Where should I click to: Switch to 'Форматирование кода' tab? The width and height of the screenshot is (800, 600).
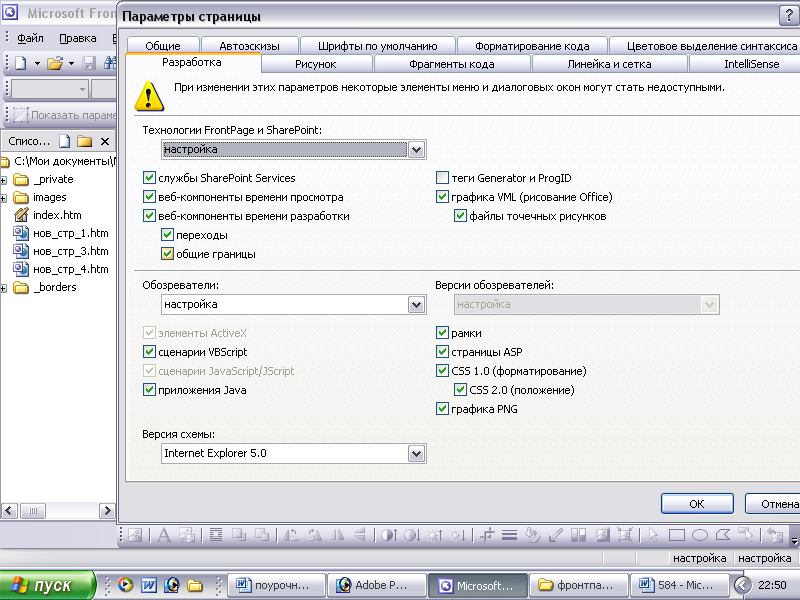pos(532,46)
